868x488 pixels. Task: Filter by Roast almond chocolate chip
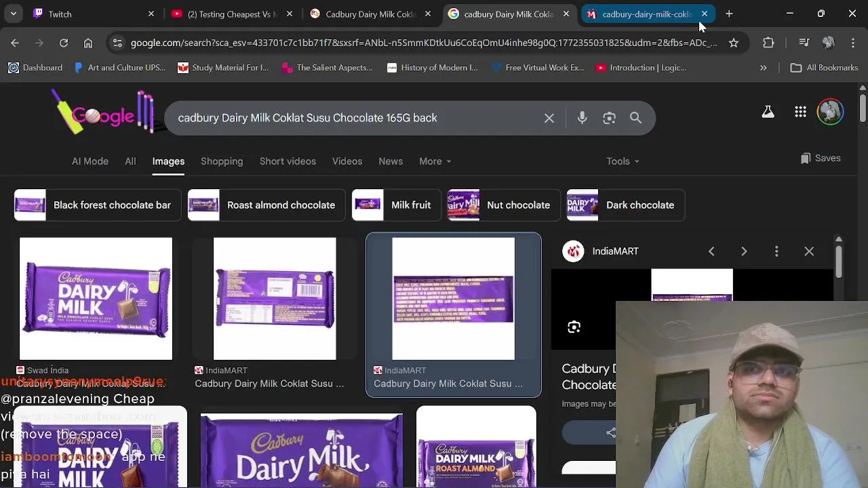(x=266, y=205)
